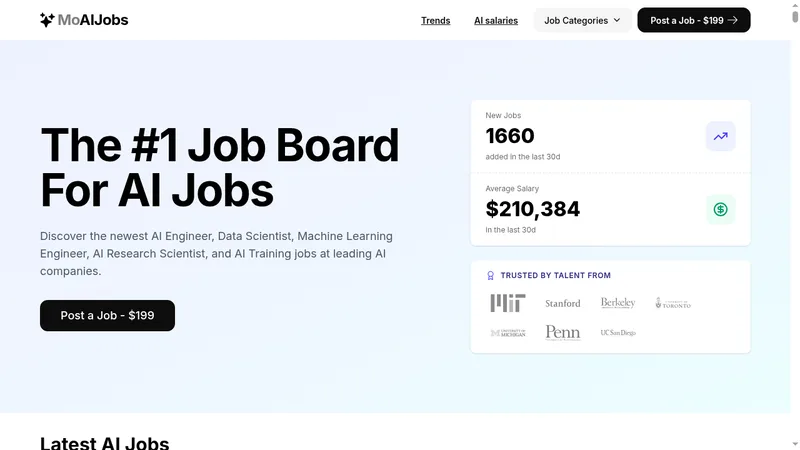800x450 pixels.
Task: Expand the Job Categories dropdown
Action: [582, 20]
